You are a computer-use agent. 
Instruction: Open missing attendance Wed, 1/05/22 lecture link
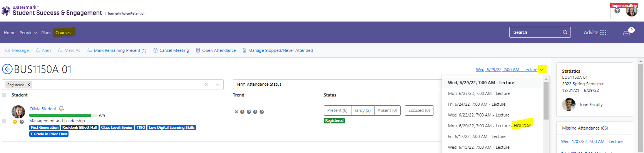point(592,141)
